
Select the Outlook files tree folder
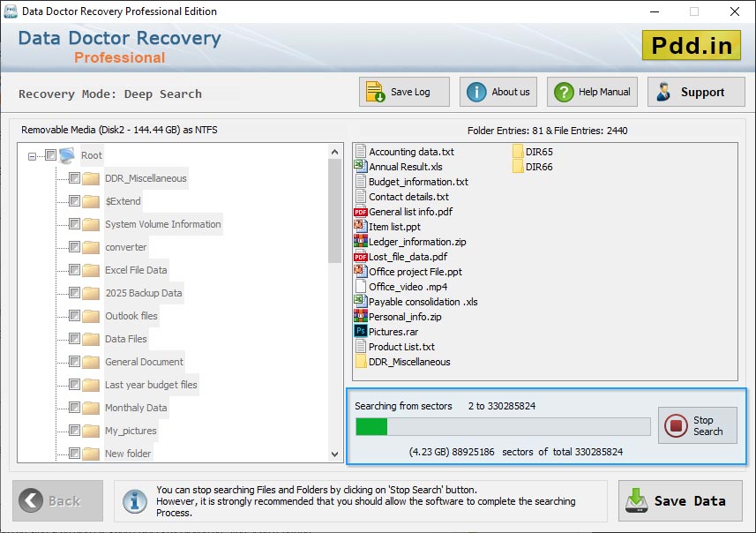pyautogui.click(x=131, y=316)
